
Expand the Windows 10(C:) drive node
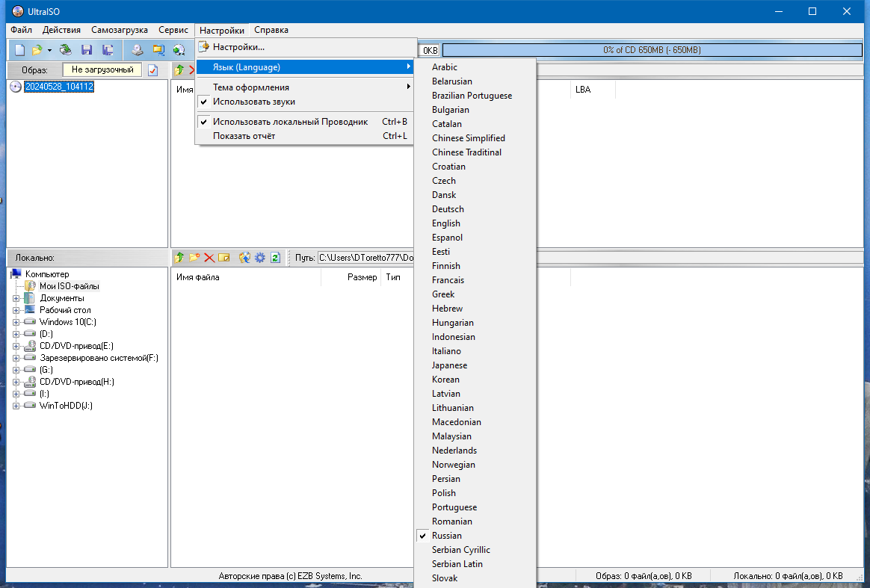click(16, 322)
